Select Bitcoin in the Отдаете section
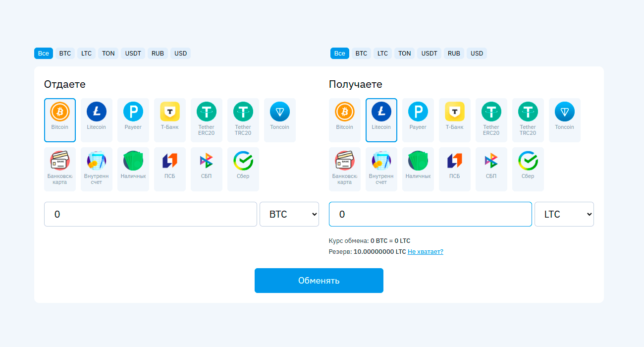This screenshot has width=644, height=347. pos(60,120)
